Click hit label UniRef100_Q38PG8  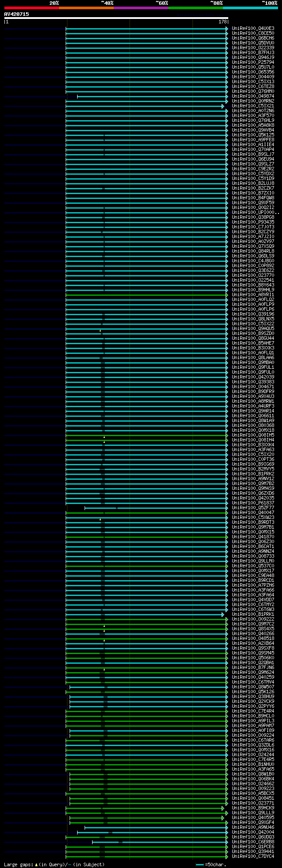(x=253, y=217)
